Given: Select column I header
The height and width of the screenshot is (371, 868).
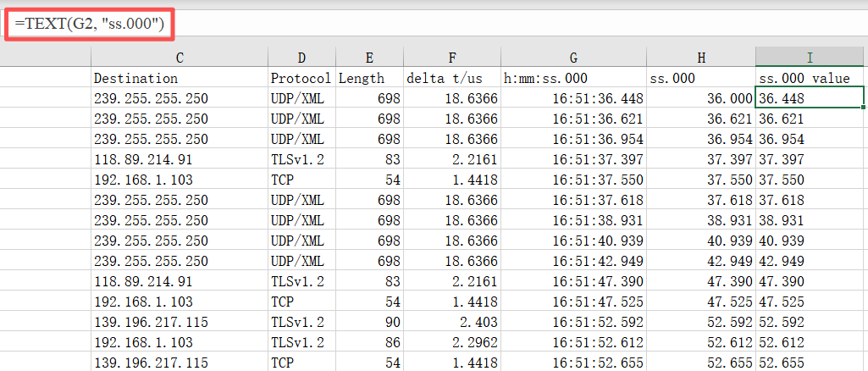Looking at the screenshot, I should pyautogui.click(x=810, y=58).
